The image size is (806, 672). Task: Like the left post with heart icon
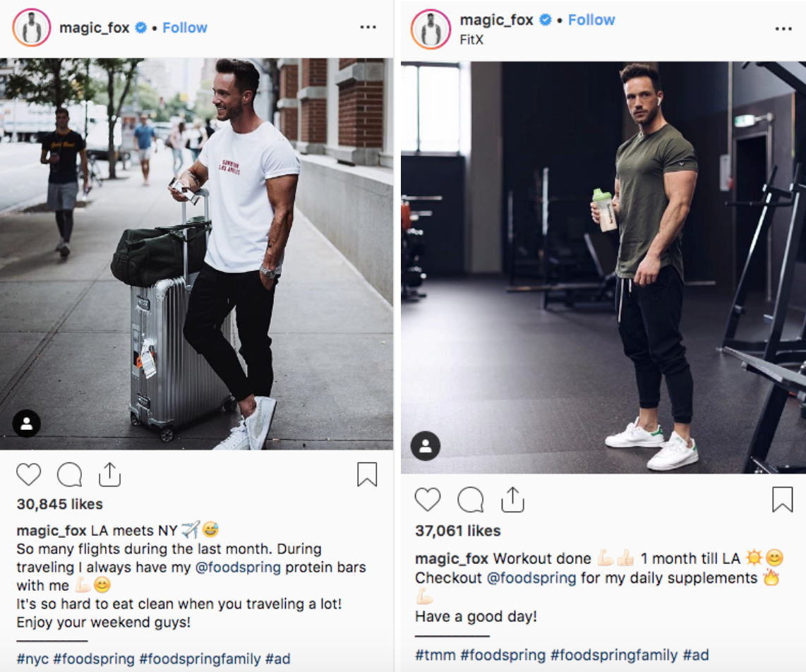(x=28, y=474)
